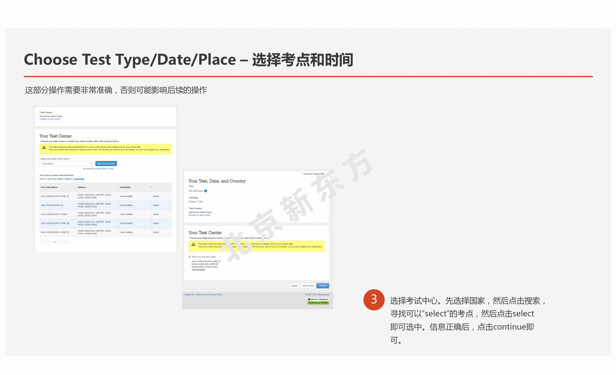This screenshot has height=375, width=616.
Task: Click the blue Search by Country button
Action: tap(106, 164)
